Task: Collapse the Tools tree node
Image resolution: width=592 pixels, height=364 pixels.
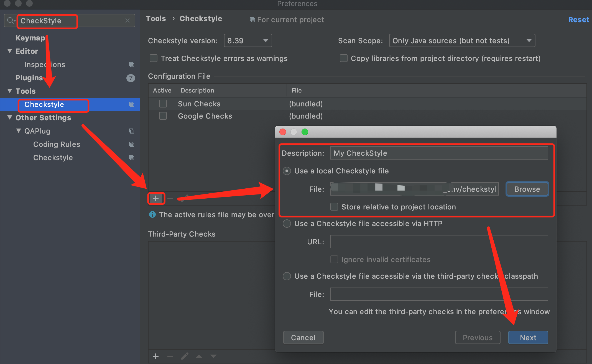Action: pyautogui.click(x=10, y=91)
